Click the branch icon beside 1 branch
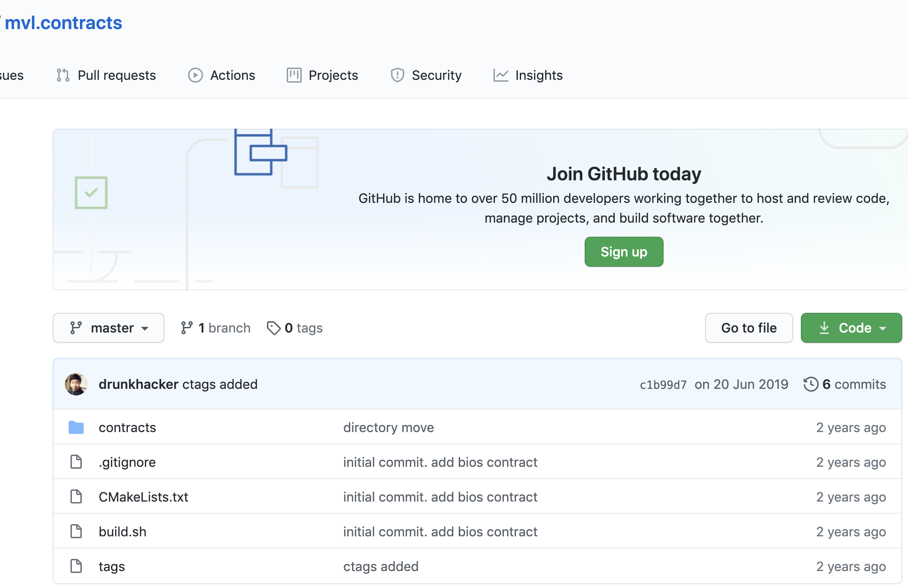The height and width of the screenshot is (588, 908). click(187, 328)
